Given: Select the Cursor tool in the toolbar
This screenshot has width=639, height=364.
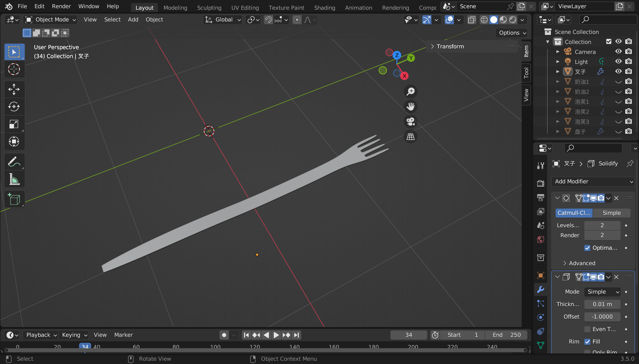Looking at the screenshot, I should 14,69.
